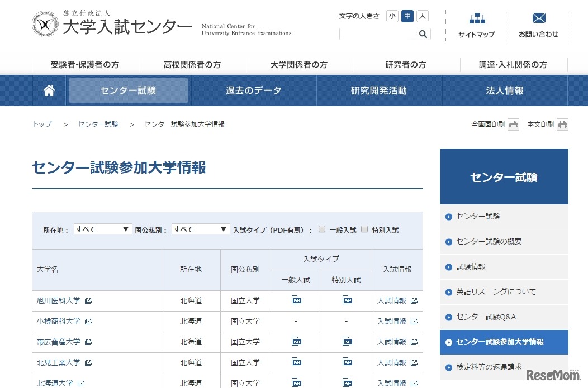Viewport: 588px width, 388px height.
Task: Open the 国公私別 dropdown
Action: [200, 229]
